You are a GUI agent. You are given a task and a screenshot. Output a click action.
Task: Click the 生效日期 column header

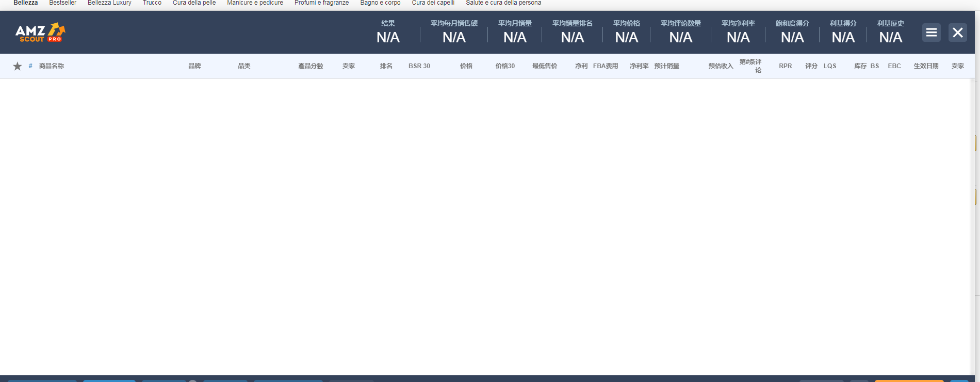tap(926, 66)
